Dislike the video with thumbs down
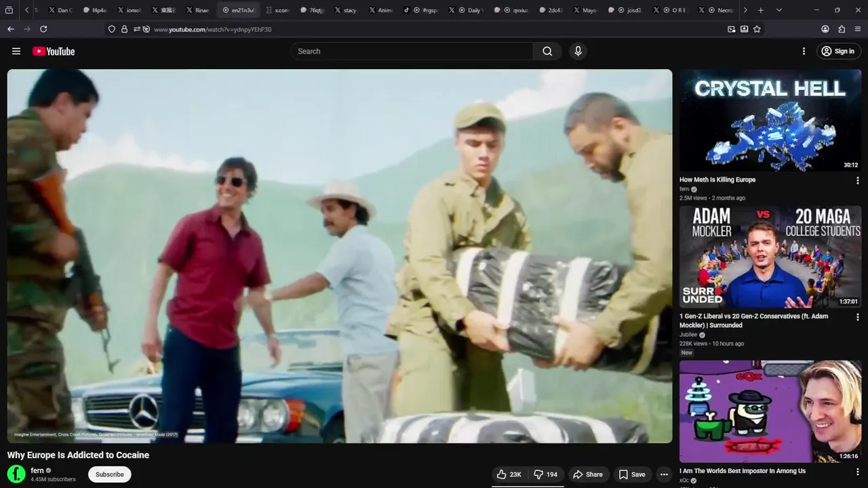This screenshot has height=488, width=868. click(545, 474)
